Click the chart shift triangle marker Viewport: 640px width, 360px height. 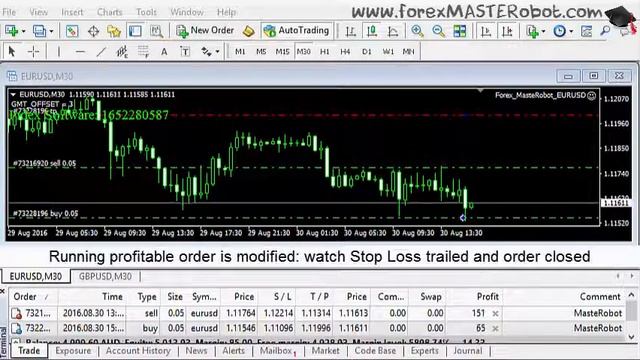coord(480,90)
